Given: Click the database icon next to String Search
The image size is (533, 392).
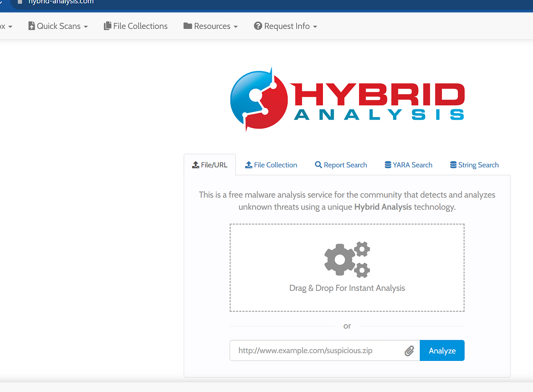Looking at the screenshot, I should click(x=453, y=165).
